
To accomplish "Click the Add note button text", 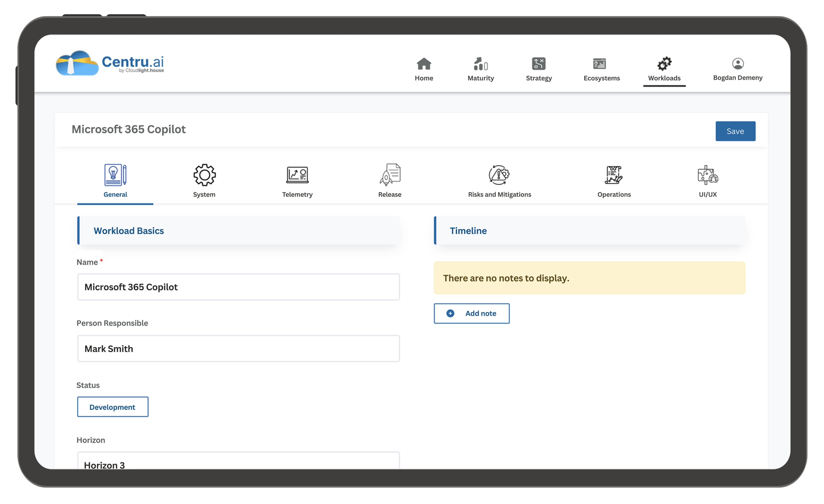I will click(x=481, y=313).
